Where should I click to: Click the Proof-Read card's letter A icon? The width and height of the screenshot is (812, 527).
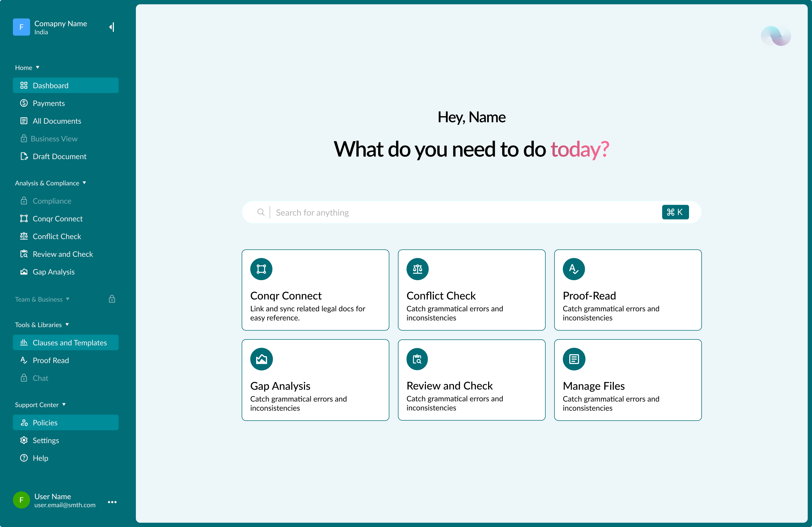point(574,269)
